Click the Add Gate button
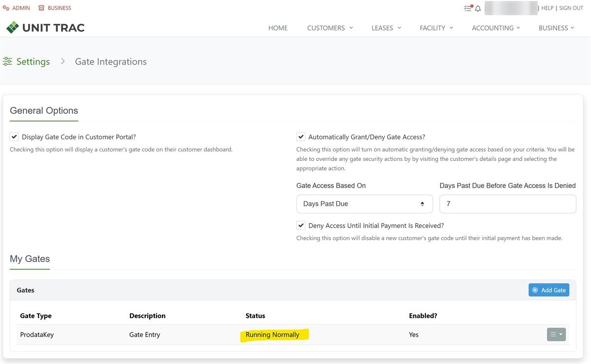Viewport: 591px width, 364px height. pyautogui.click(x=549, y=290)
